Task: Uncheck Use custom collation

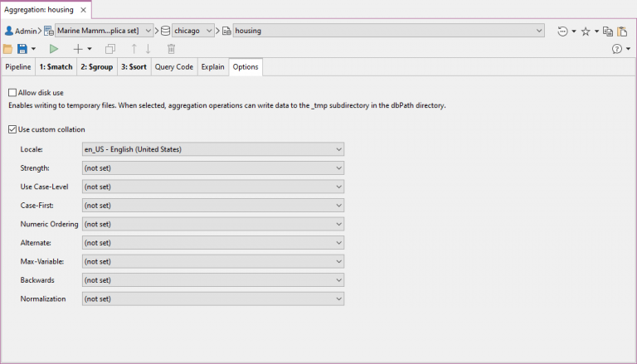Action: [x=12, y=129]
